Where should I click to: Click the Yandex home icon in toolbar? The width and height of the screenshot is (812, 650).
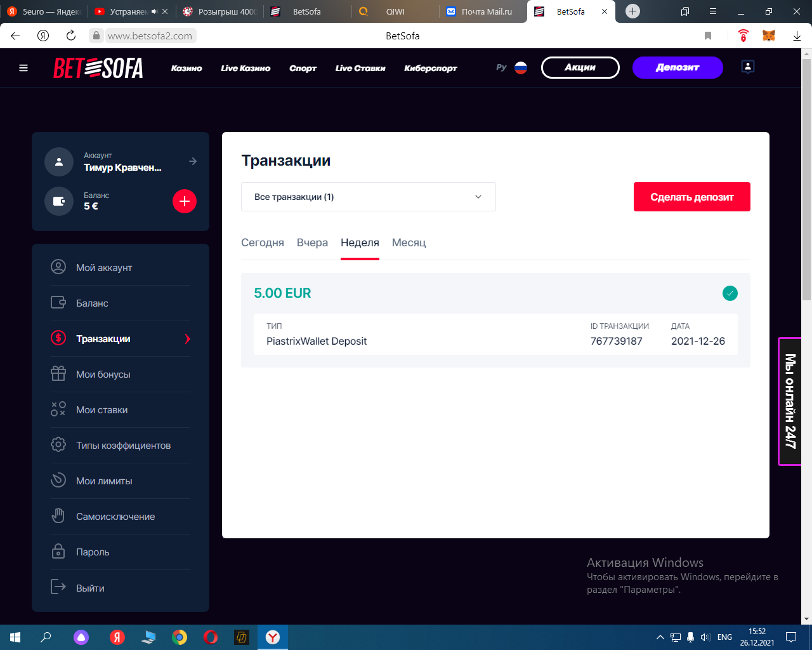43,36
